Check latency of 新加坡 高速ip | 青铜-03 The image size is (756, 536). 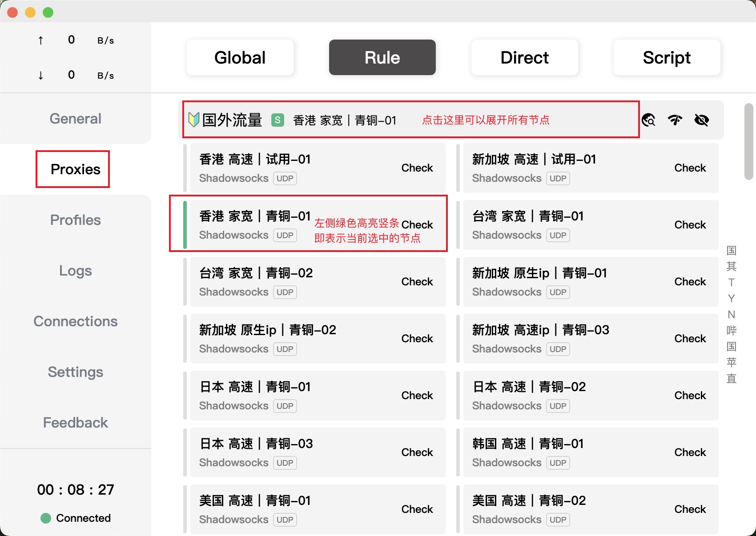coord(690,339)
